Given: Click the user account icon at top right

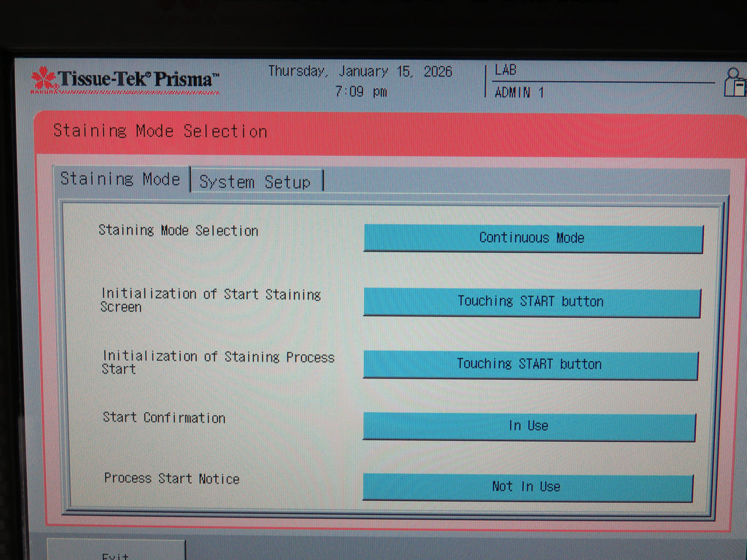Looking at the screenshot, I should point(735,82).
